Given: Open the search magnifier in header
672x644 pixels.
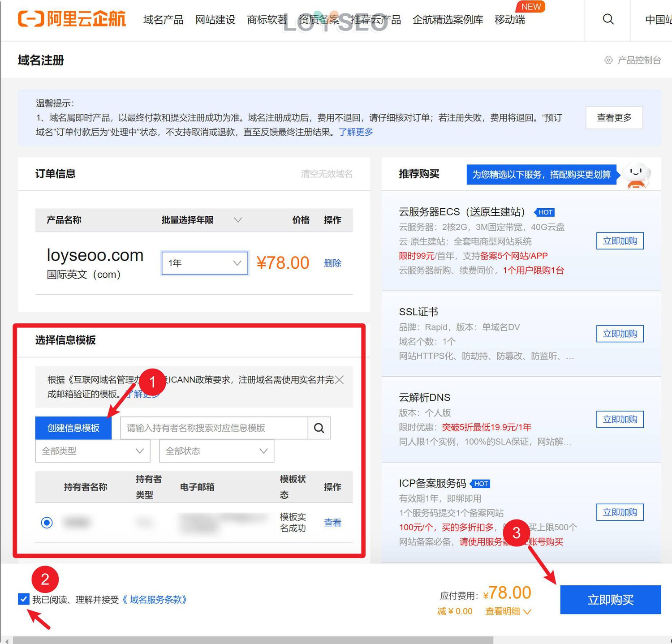Looking at the screenshot, I should [x=608, y=19].
